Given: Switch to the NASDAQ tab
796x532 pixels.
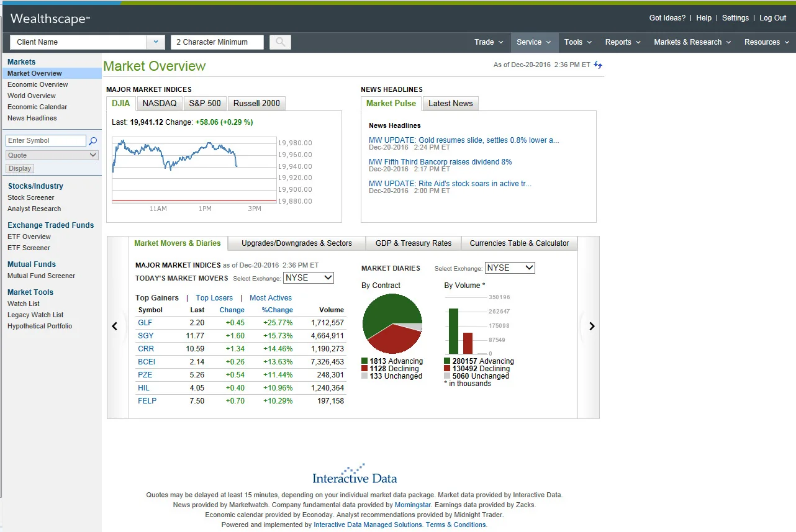Looking at the screenshot, I should tap(159, 103).
